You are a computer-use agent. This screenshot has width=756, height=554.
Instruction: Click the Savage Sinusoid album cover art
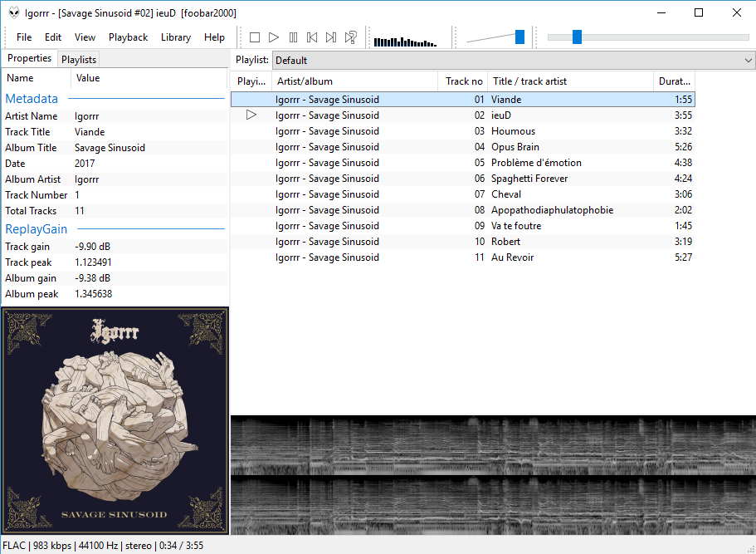[x=115, y=421]
